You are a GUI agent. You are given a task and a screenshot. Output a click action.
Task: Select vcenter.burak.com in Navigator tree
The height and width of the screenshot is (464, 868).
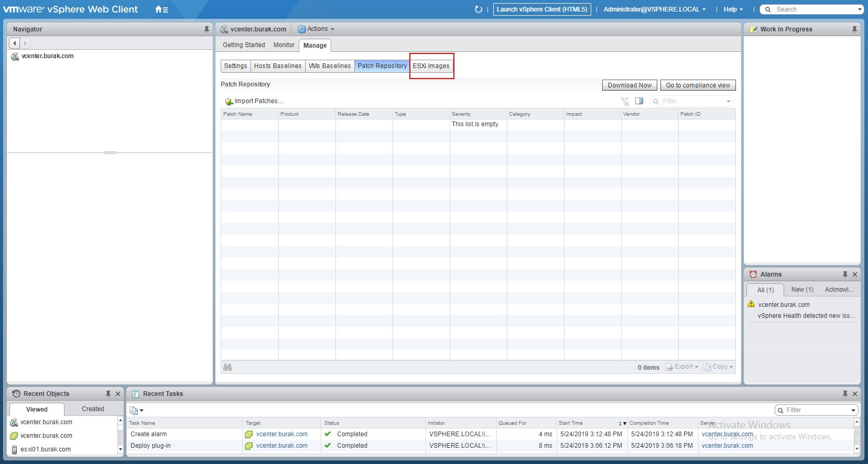(x=47, y=56)
